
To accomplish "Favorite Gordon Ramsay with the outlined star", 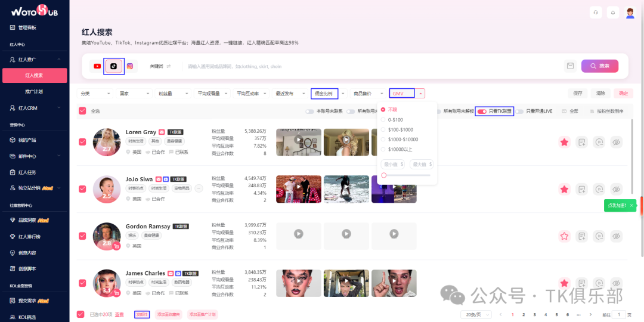I will pyautogui.click(x=564, y=236).
